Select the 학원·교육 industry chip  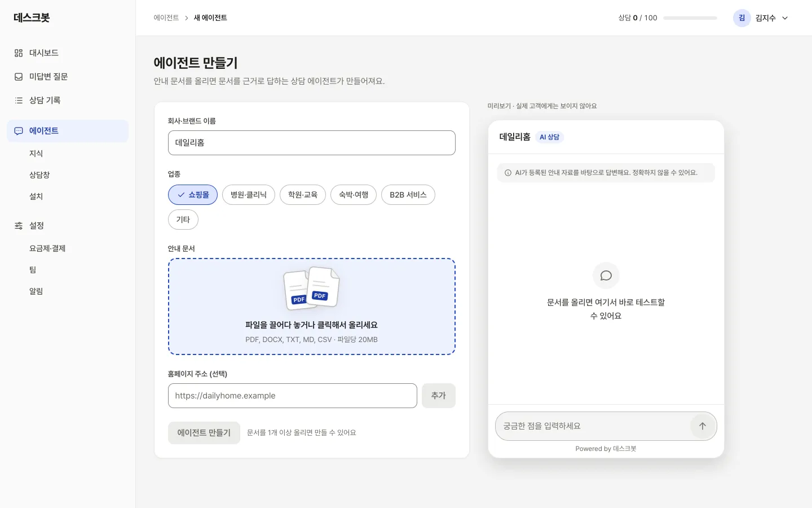303,195
